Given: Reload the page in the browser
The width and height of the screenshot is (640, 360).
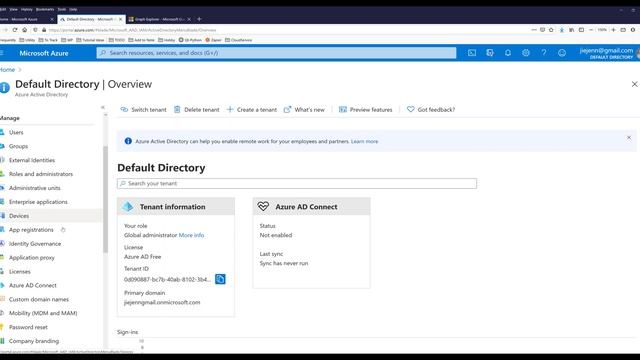Looking at the screenshot, I should point(15,30).
